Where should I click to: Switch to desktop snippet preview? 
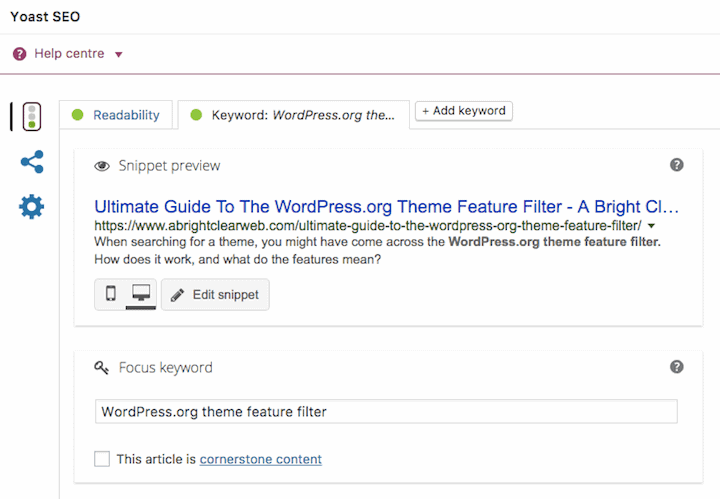141,293
